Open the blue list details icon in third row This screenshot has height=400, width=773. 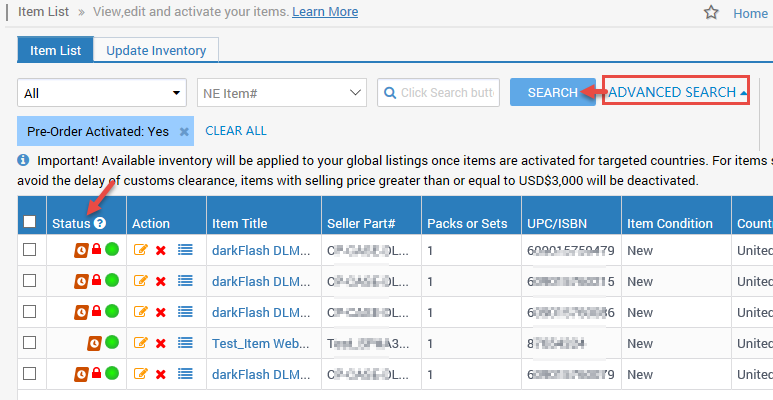[x=185, y=312]
